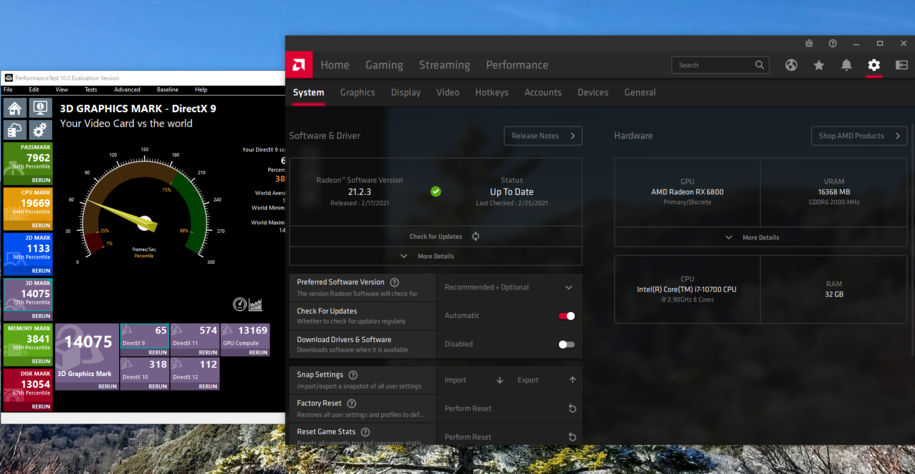915x474 pixels.
Task: Open the Recommended + Optional dropdown
Action: click(x=509, y=287)
